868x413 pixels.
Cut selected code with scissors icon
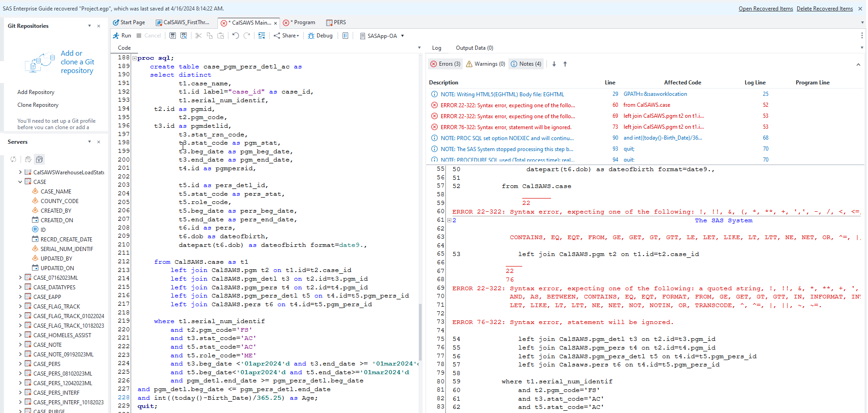pos(198,36)
